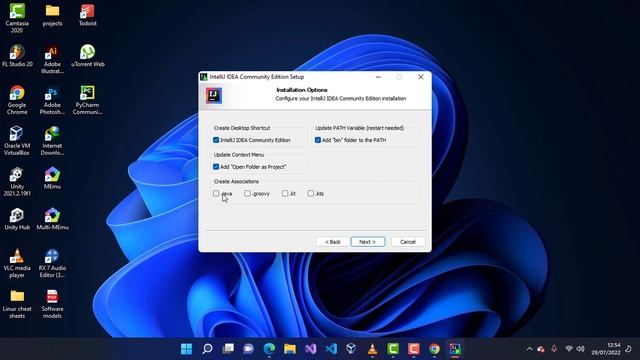Select PyCharm Community desktop icon
Screen dimensions: 640x360
click(x=88, y=100)
